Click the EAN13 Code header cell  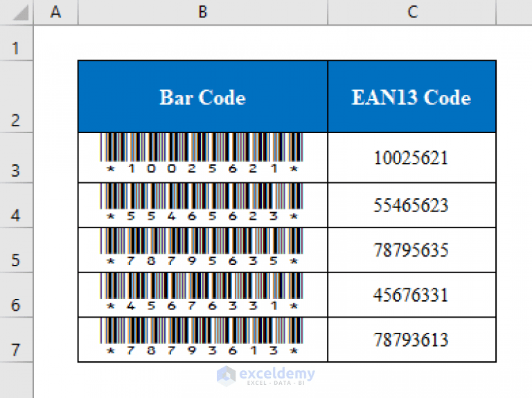tap(412, 97)
